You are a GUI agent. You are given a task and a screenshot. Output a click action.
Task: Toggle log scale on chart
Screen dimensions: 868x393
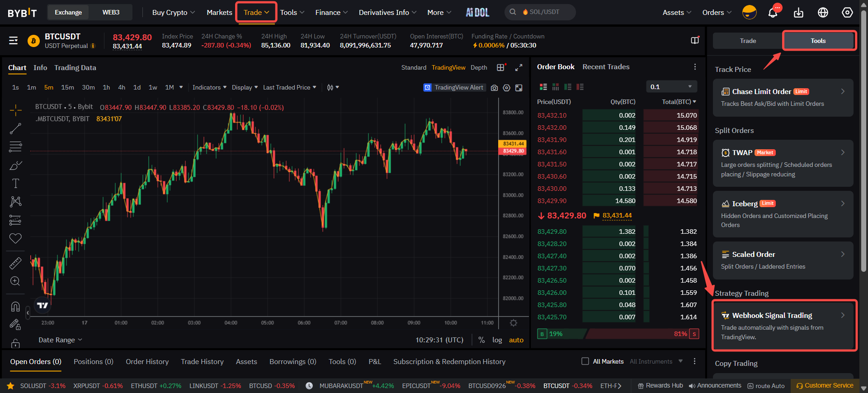point(497,340)
